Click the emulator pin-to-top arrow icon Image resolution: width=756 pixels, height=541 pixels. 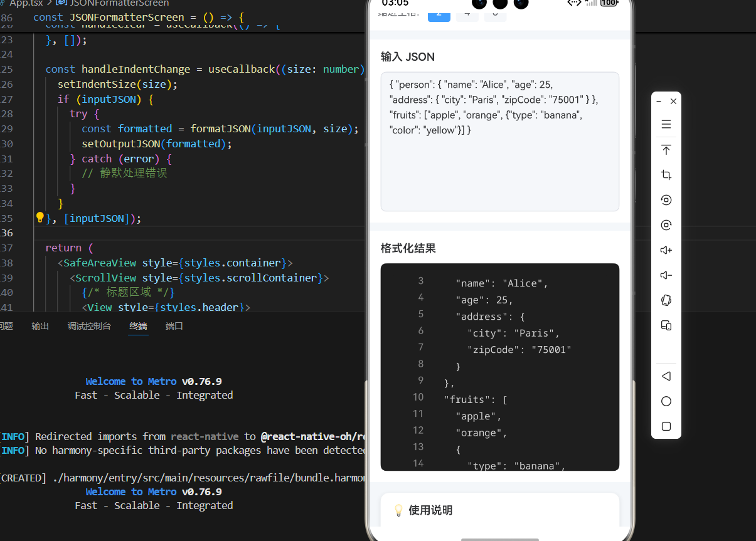tap(666, 150)
